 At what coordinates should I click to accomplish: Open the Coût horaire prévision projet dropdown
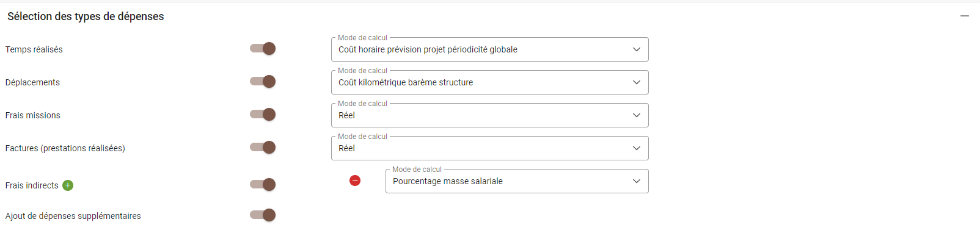(x=489, y=49)
